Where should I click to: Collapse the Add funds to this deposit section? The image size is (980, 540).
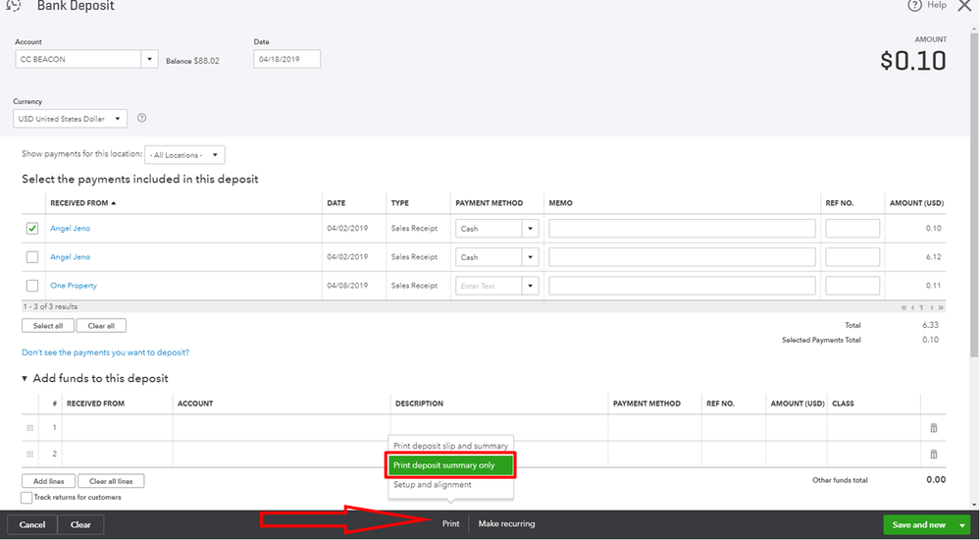tap(25, 379)
